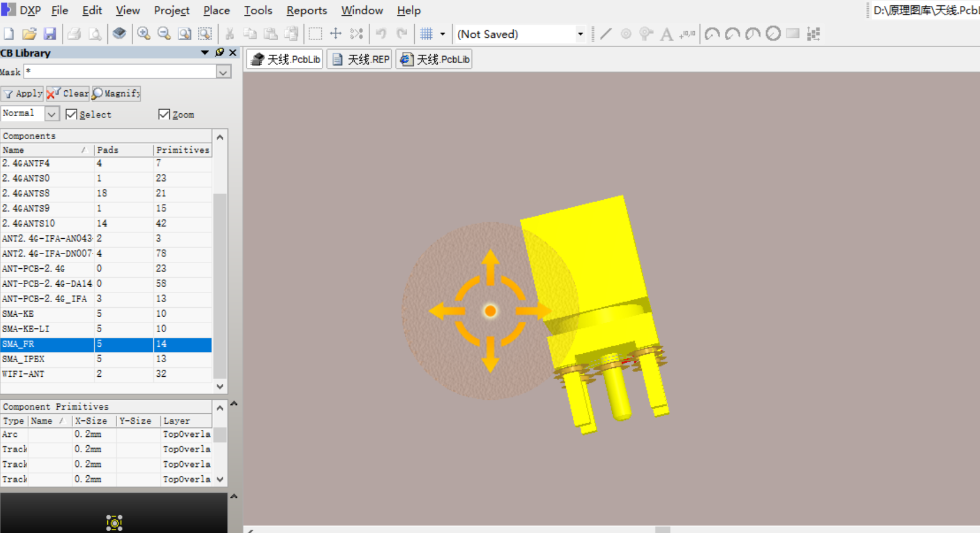Click the Magnify button
Viewport: 980px width, 533px height.
click(x=116, y=93)
